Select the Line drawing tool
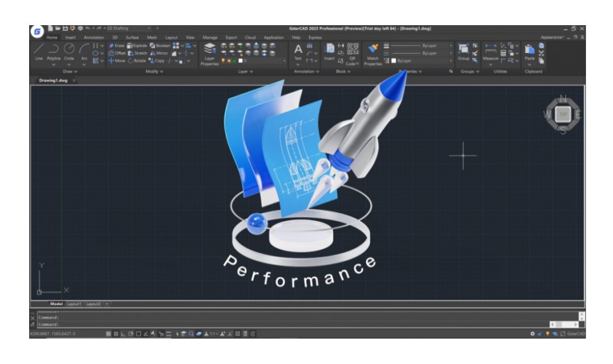This screenshot has height=364, width=613. (38, 52)
